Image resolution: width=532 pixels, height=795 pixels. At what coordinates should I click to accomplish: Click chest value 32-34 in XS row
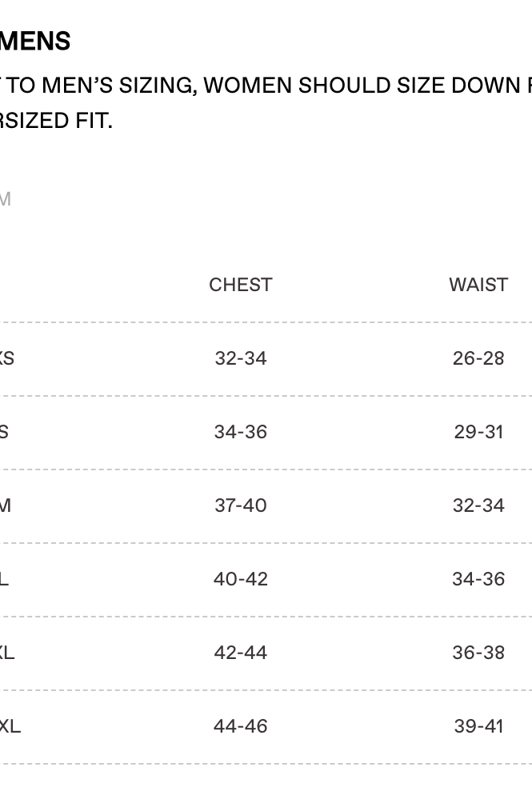coord(240,358)
